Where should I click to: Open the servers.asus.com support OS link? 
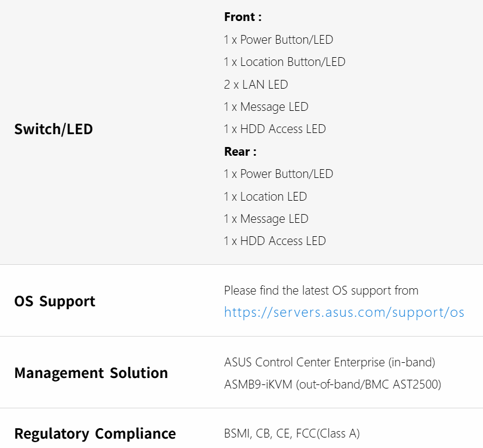pyautogui.click(x=344, y=313)
